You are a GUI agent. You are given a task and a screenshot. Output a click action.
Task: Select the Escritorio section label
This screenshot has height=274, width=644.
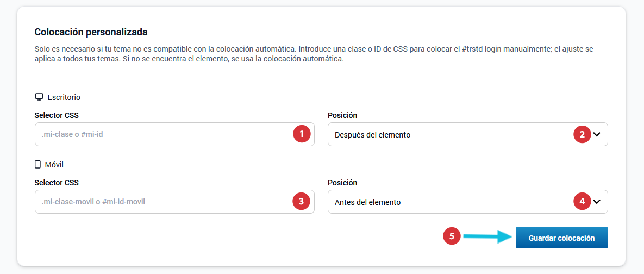pos(64,97)
